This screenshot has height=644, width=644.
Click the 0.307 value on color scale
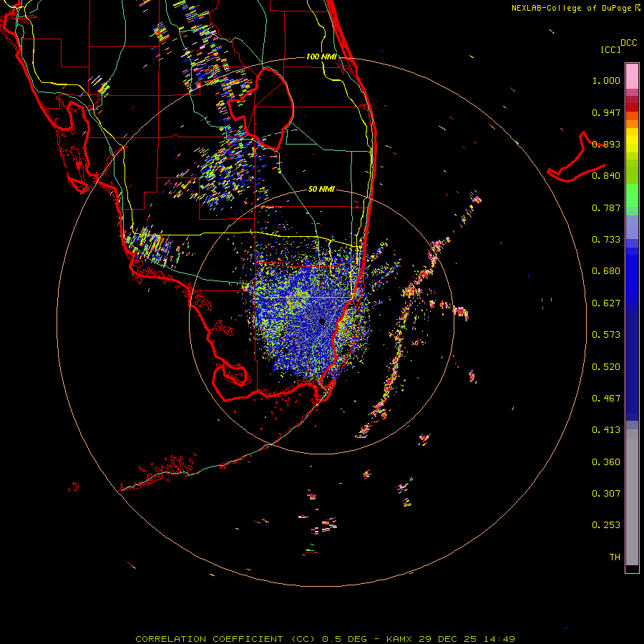point(606,494)
